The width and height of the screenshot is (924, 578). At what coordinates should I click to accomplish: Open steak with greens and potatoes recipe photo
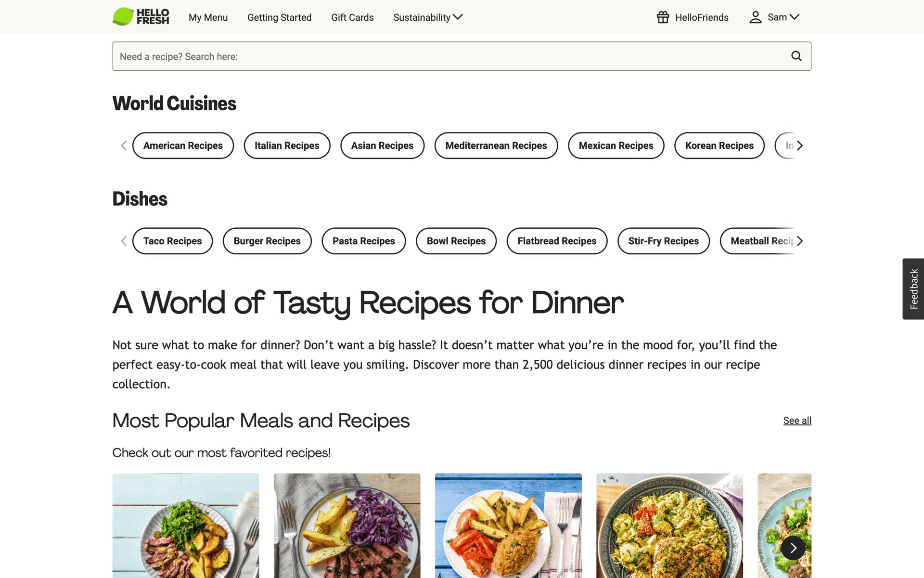pos(186,525)
